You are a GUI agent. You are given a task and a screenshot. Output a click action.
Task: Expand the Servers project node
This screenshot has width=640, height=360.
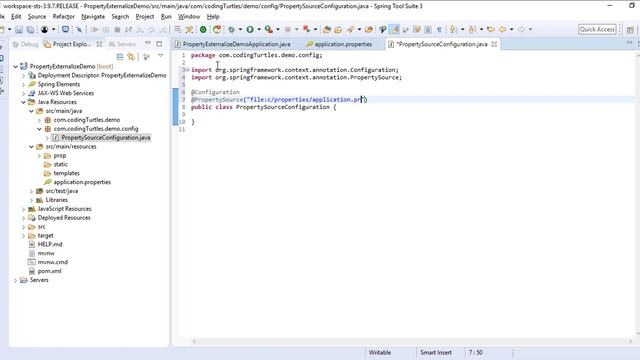point(16,280)
